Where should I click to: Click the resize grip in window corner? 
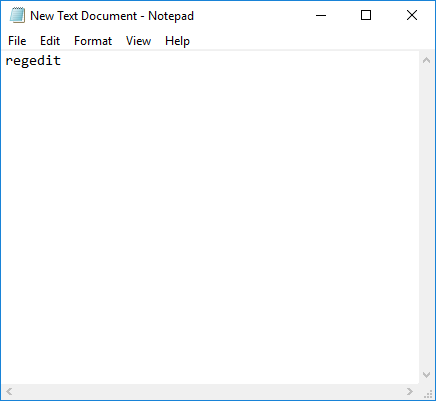coord(427,392)
